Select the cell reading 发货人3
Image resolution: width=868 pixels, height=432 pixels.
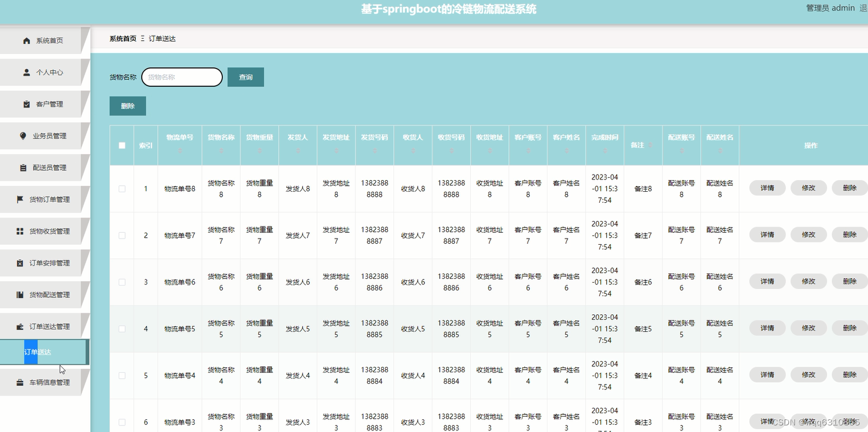click(298, 422)
